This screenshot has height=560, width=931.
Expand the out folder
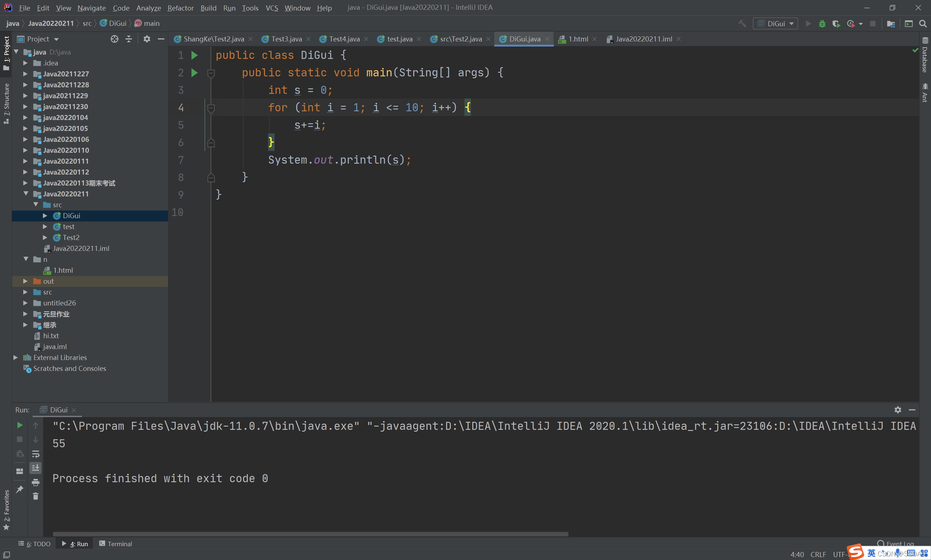(x=25, y=281)
